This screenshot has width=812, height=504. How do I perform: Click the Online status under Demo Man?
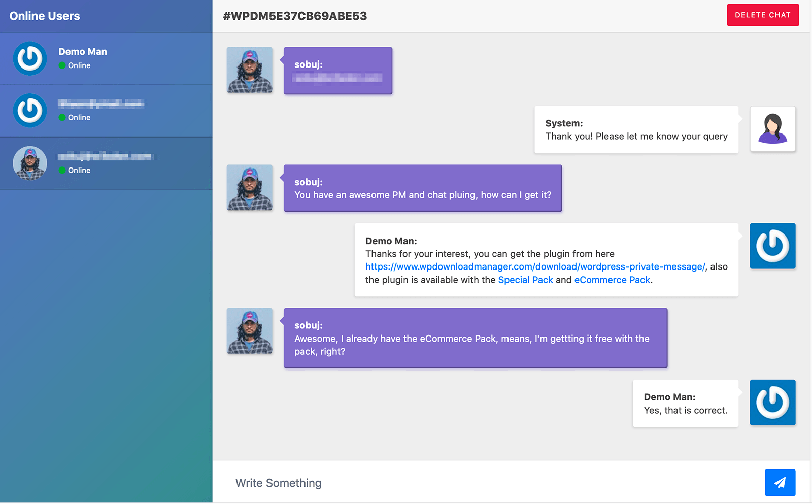75,65
